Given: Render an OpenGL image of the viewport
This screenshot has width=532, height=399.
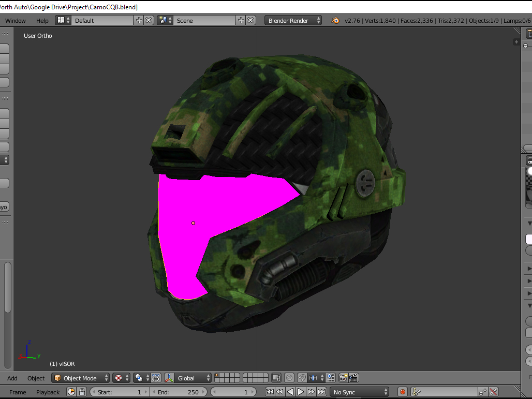Looking at the screenshot, I should tap(343, 378).
